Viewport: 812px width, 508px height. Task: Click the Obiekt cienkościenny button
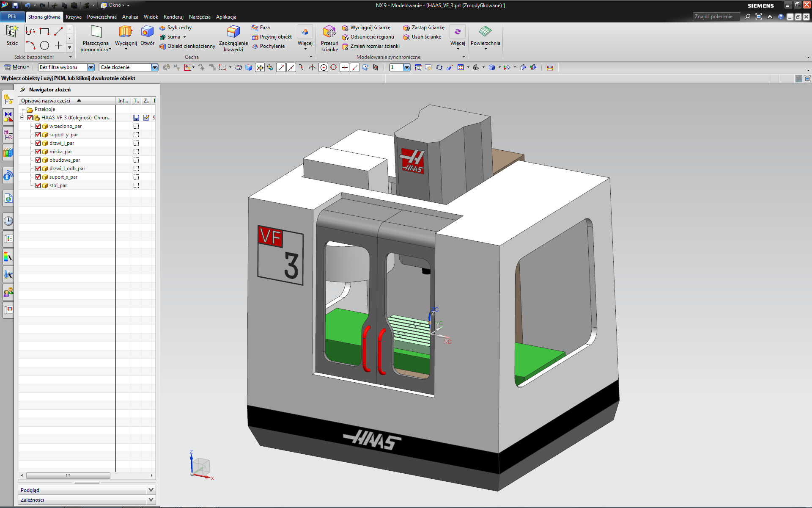click(x=187, y=46)
